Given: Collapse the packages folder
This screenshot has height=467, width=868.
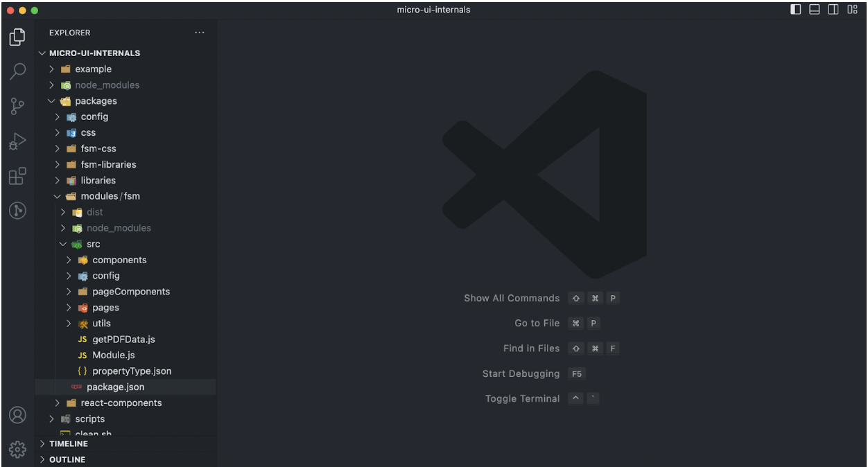Looking at the screenshot, I should pos(96,101).
